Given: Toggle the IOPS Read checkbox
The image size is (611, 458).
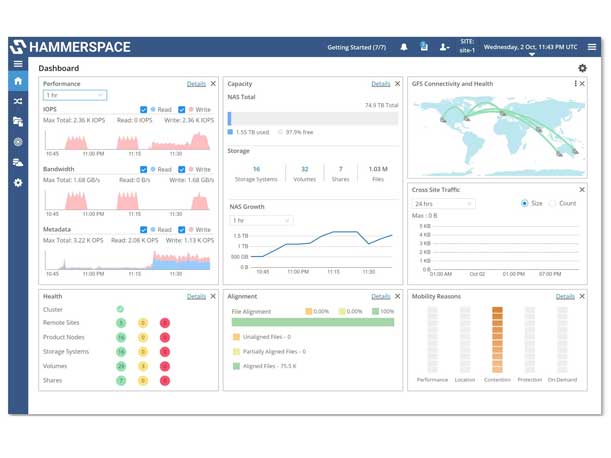Looking at the screenshot, I should 144,110.
